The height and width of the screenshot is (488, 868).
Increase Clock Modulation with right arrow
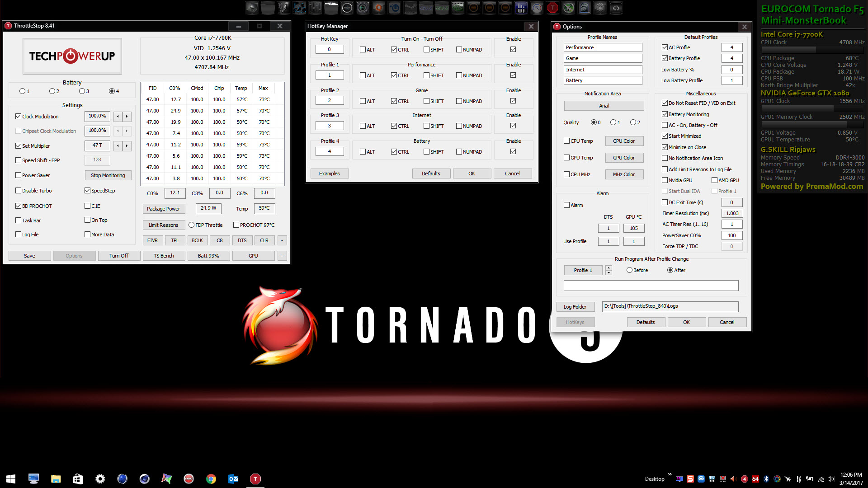point(127,117)
